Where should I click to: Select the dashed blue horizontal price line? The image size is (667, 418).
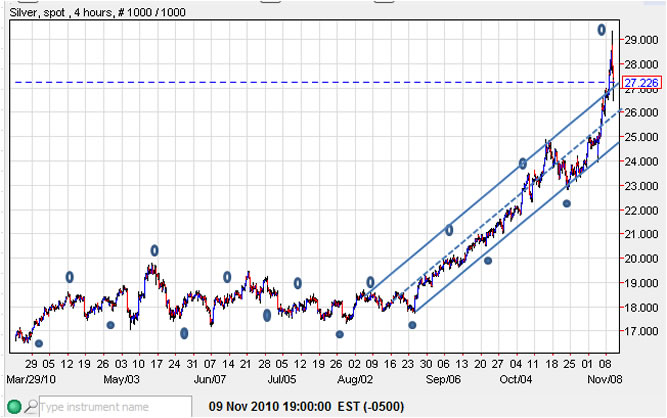click(300, 82)
